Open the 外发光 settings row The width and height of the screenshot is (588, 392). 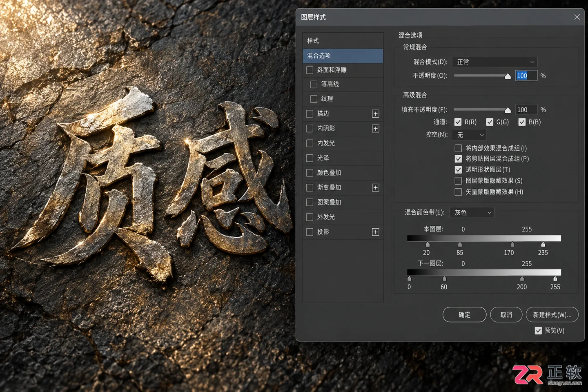point(343,217)
